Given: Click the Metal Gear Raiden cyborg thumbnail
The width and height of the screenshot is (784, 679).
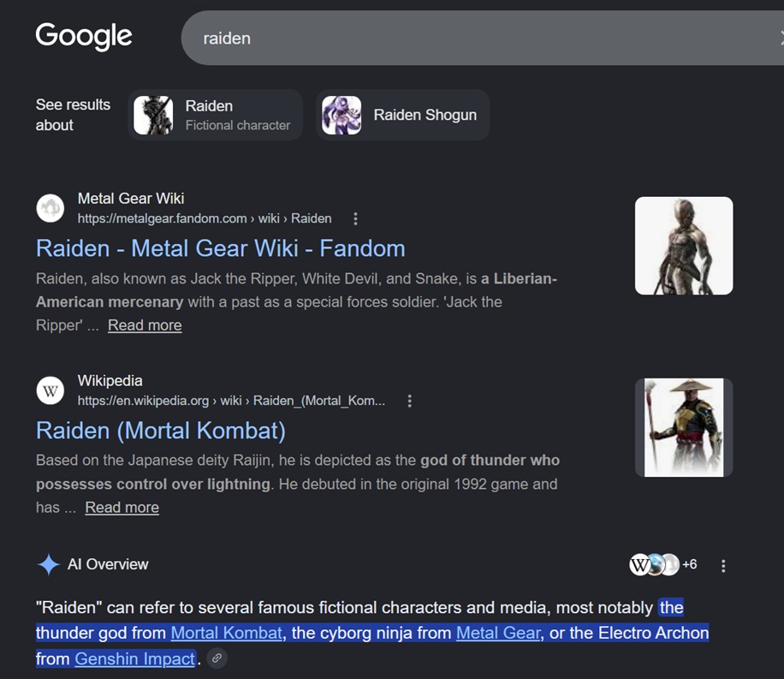Looking at the screenshot, I should pyautogui.click(x=684, y=246).
